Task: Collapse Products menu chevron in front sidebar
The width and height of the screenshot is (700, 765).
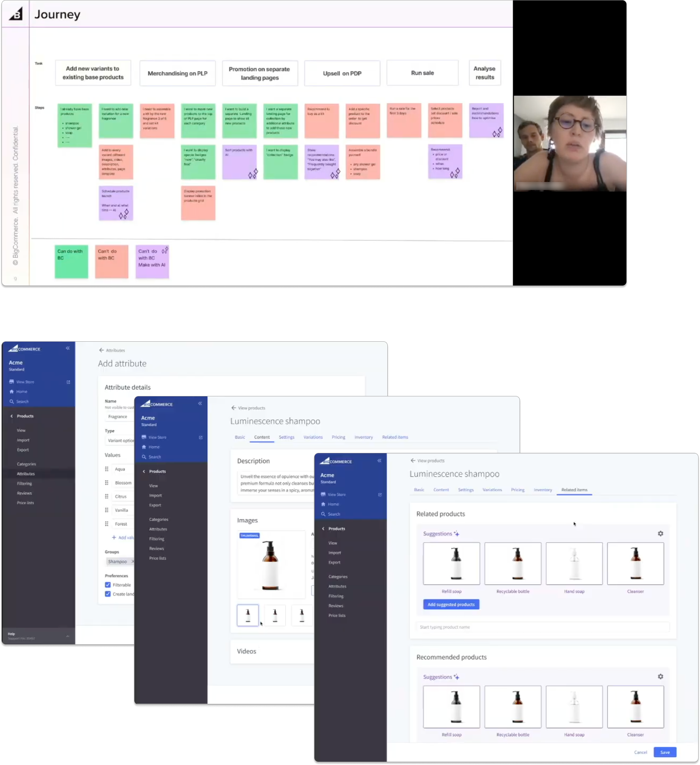Action: pos(323,529)
